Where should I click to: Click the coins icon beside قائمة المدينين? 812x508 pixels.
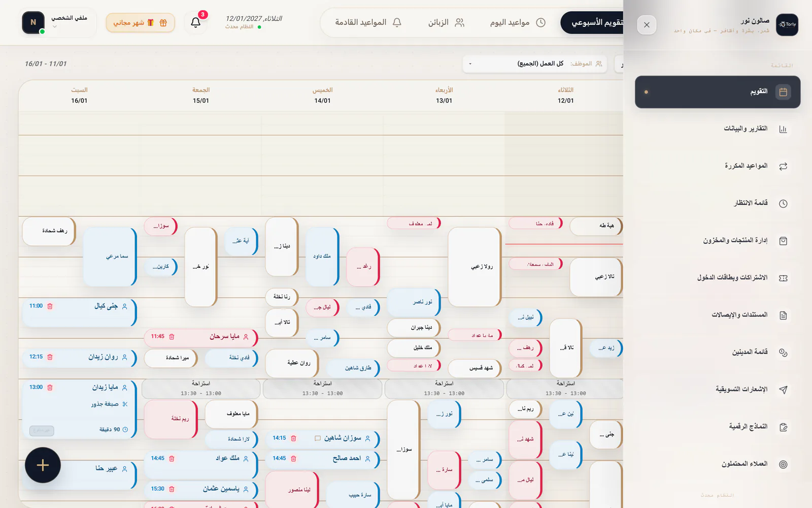coord(783,353)
